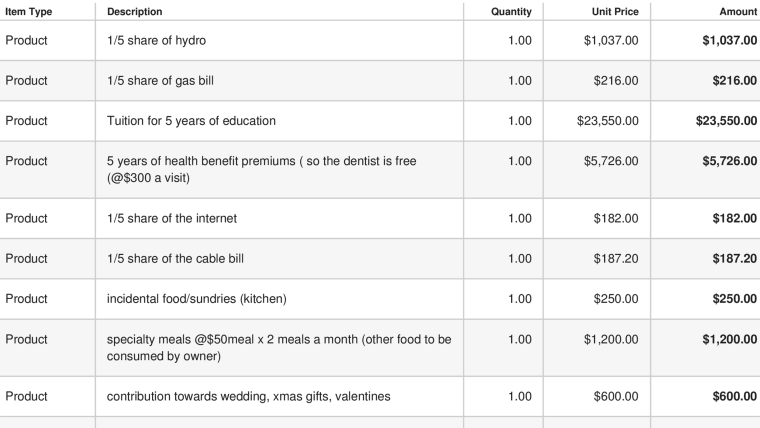Select the 1/5 share of the cable bill
This screenshot has height=428, width=760.
[x=175, y=258]
